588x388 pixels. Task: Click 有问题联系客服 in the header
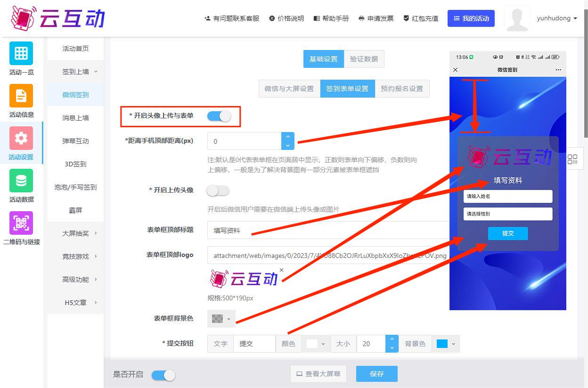pos(232,18)
